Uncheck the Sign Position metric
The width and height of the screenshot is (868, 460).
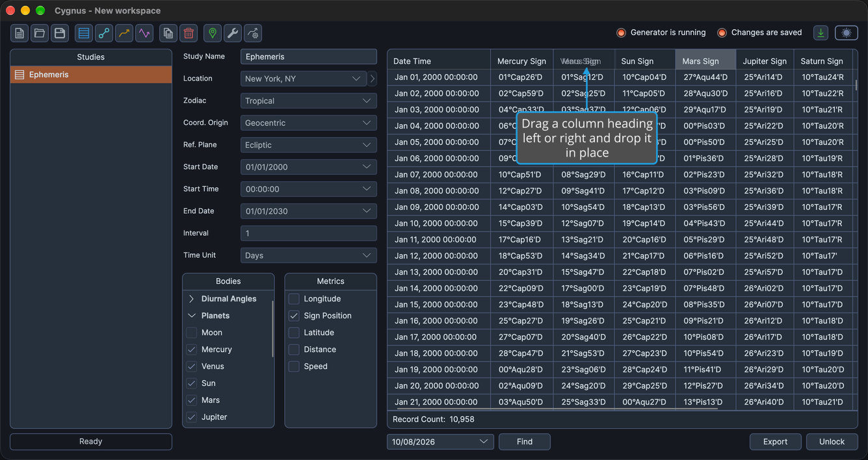click(x=294, y=316)
